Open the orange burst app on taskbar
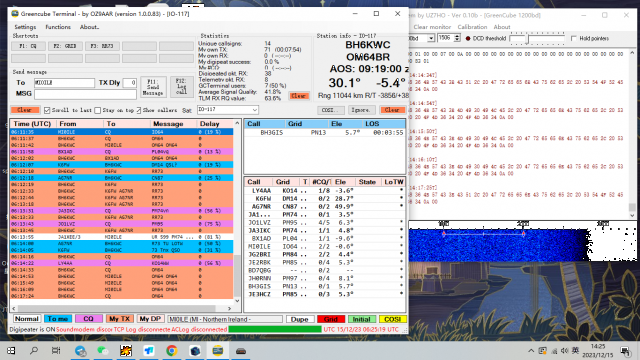Viewport: 640px width, 360px height. [x=126, y=351]
